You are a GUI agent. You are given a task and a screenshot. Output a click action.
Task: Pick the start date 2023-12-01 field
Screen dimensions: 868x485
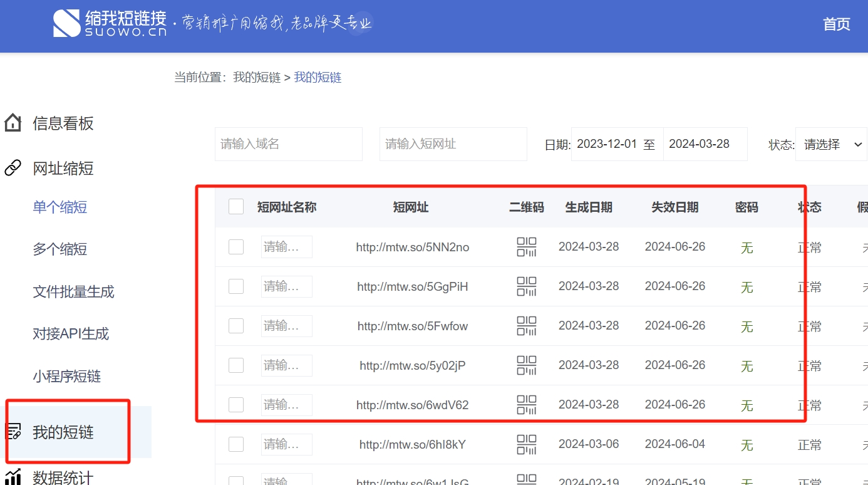(607, 144)
